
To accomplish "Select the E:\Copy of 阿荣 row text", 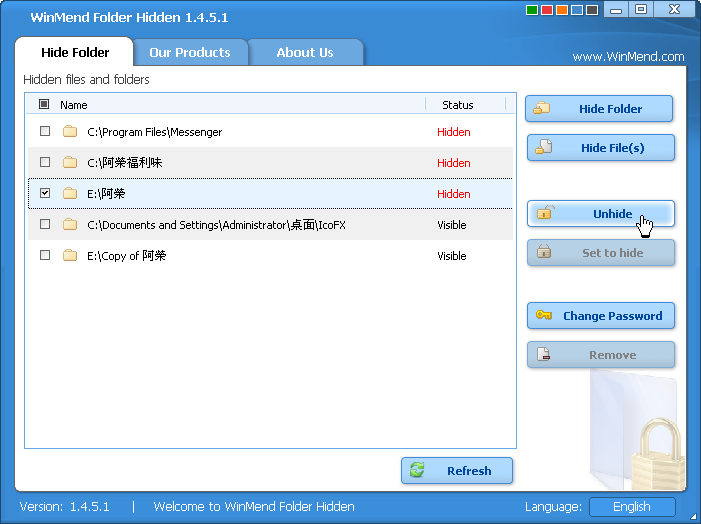I will click(x=127, y=256).
